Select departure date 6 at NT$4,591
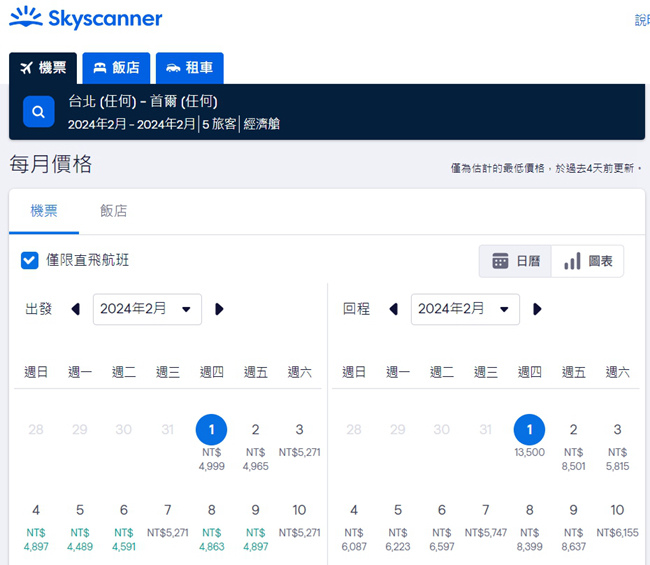650x565 pixels. coord(124,529)
